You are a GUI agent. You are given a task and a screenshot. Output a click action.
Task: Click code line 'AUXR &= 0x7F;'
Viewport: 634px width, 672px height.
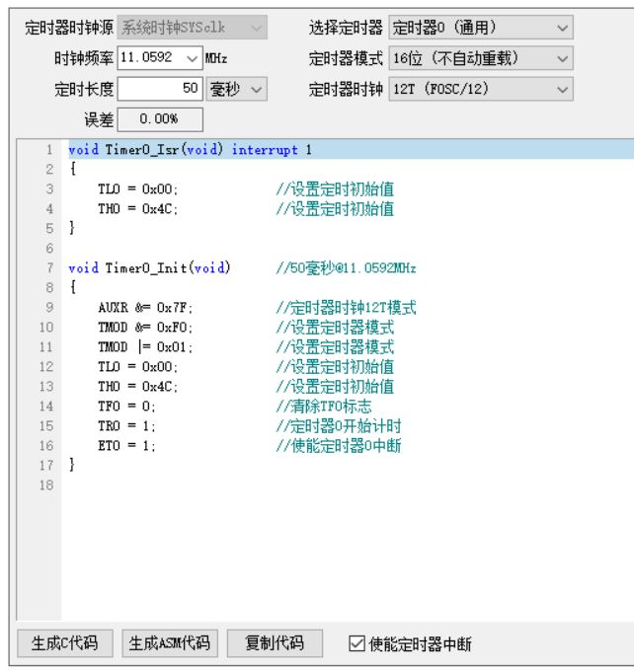click(x=145, y=307)
